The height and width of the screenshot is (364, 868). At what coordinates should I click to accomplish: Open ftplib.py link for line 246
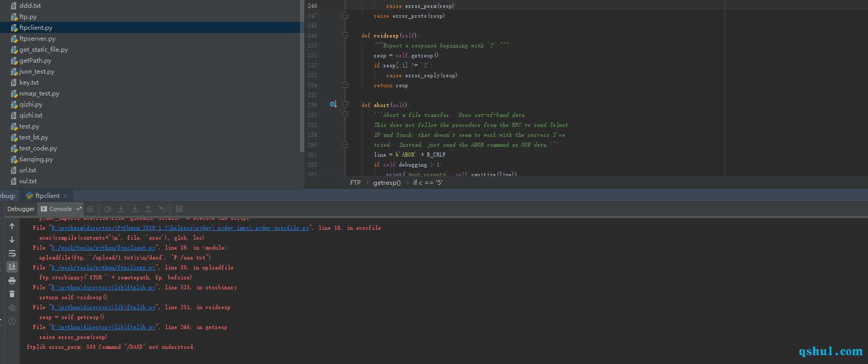click(x=103, y=327)
